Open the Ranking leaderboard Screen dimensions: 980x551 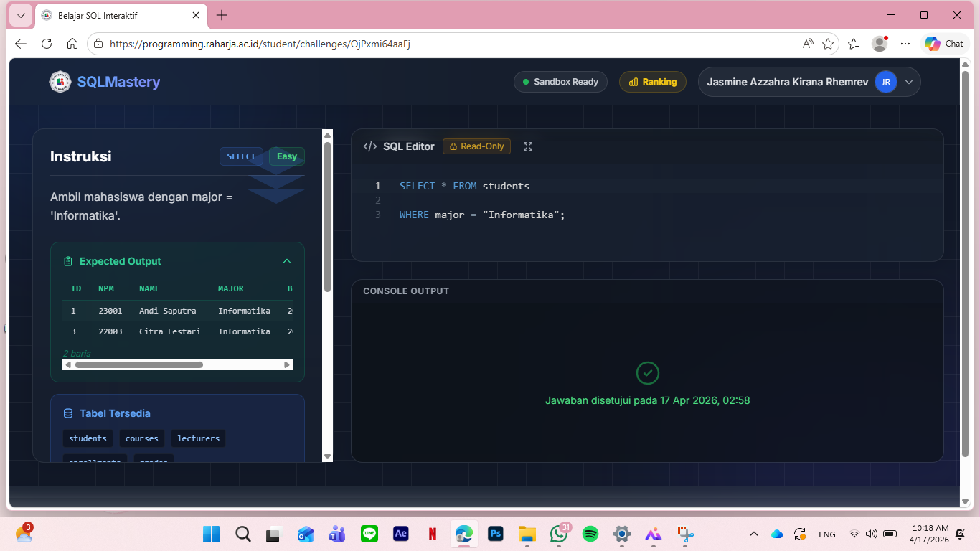coord(652,82)
